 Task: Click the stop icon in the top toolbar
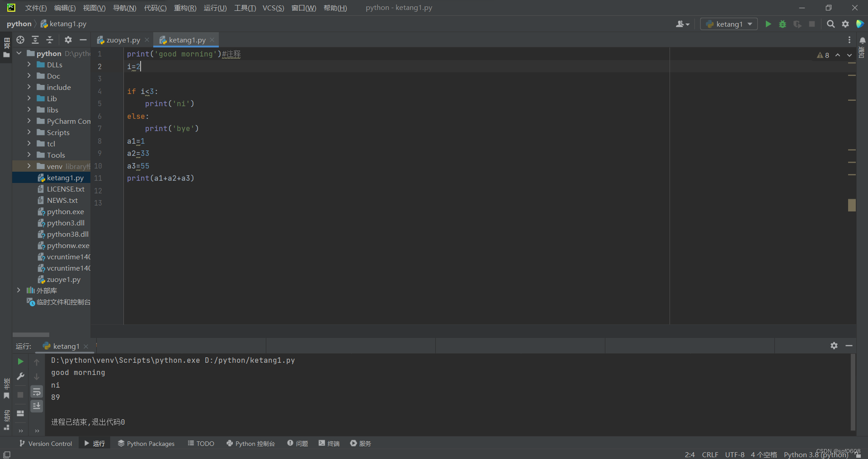[812, 24]
